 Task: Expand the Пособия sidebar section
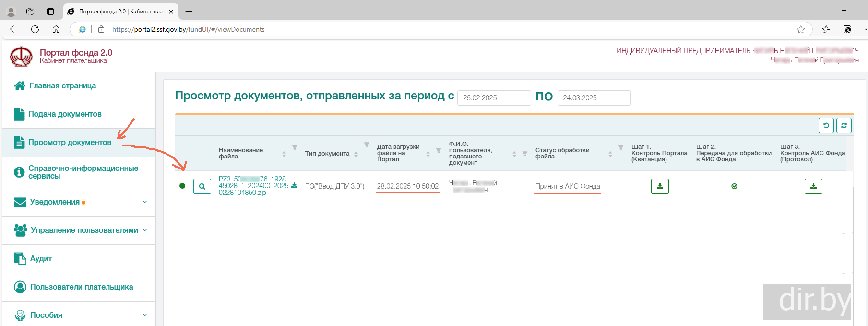[x=145, y=315]
